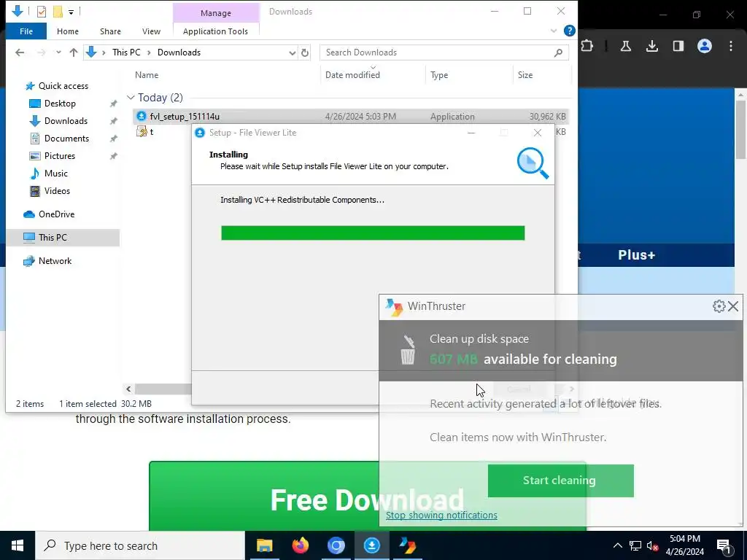Go up one folder level

74,52
